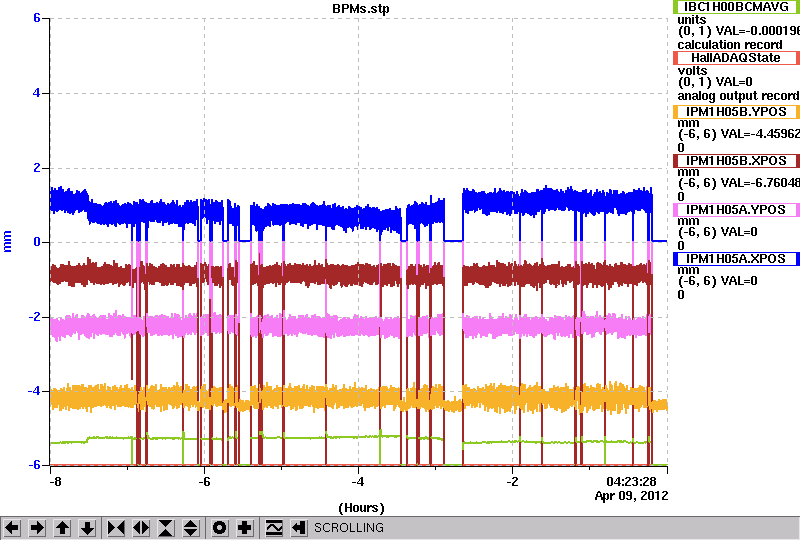This screenshot has height=540, width=800.
Task: Click the 0 tick label on the y-axis
Action: [x=37, y=242]
